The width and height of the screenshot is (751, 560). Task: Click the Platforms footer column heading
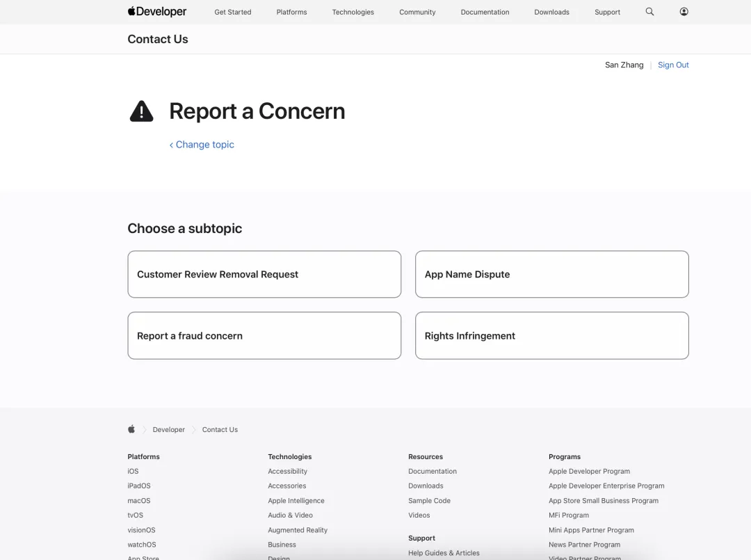[x=144, y=456]
